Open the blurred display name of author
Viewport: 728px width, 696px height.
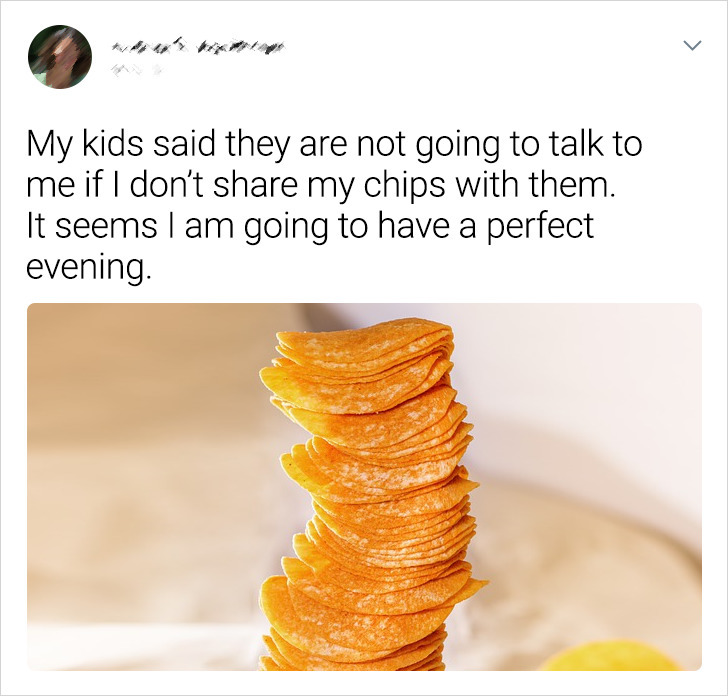click(198, 46)
